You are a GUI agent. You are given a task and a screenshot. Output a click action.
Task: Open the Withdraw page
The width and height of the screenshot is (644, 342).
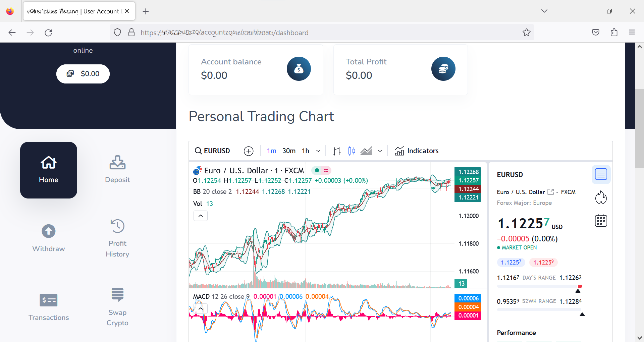49,238
